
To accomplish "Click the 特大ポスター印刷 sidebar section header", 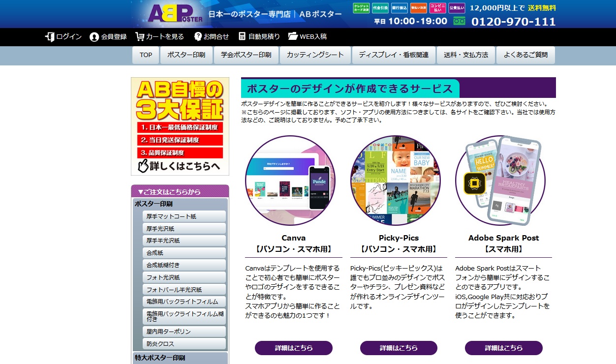I will click(x=180, y=358).
